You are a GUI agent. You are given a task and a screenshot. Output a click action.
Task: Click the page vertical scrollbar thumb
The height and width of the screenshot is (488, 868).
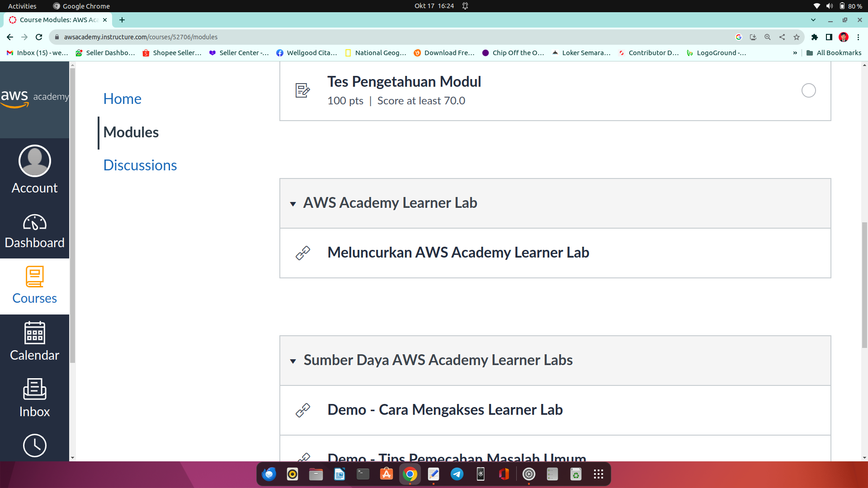click(x=864, y=285)
